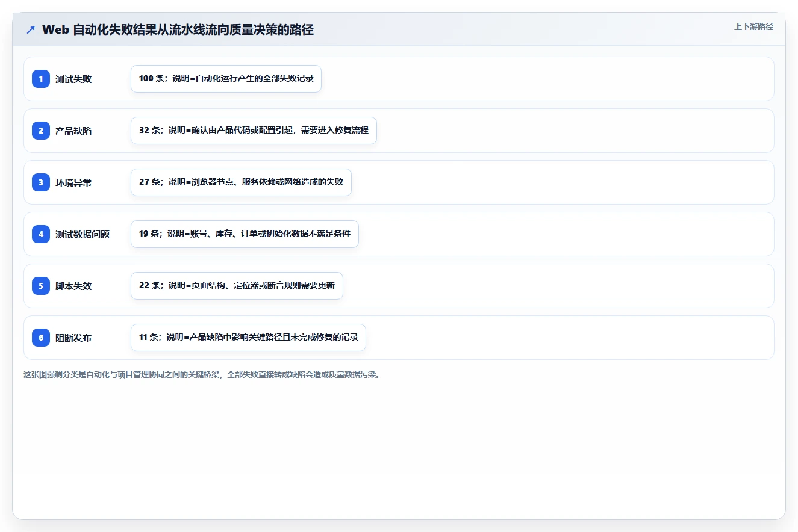Click the 测试数据问题 row label
This screenshot has width=798, height=532.
(83, 234)
